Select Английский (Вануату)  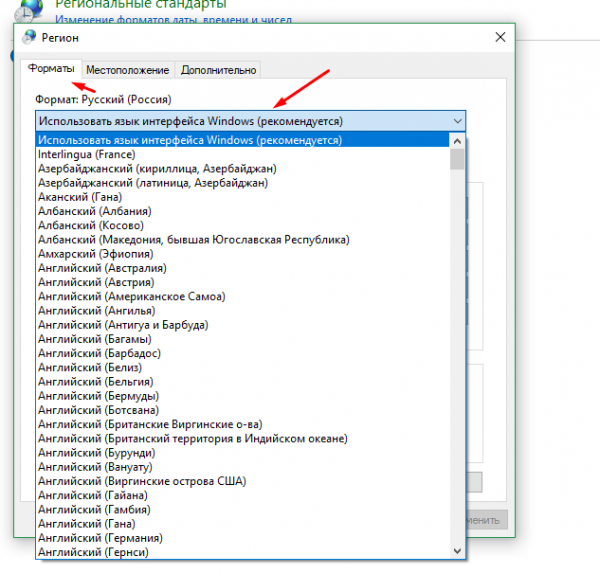click(x=243, y=467)
